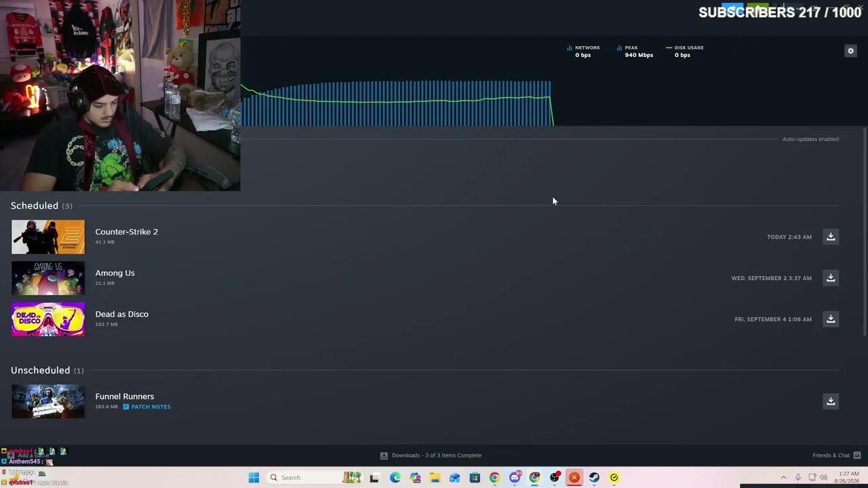Launch Microsoft Edge from the taskbar
Screen dimensions: 868x488
click(395, 478)
